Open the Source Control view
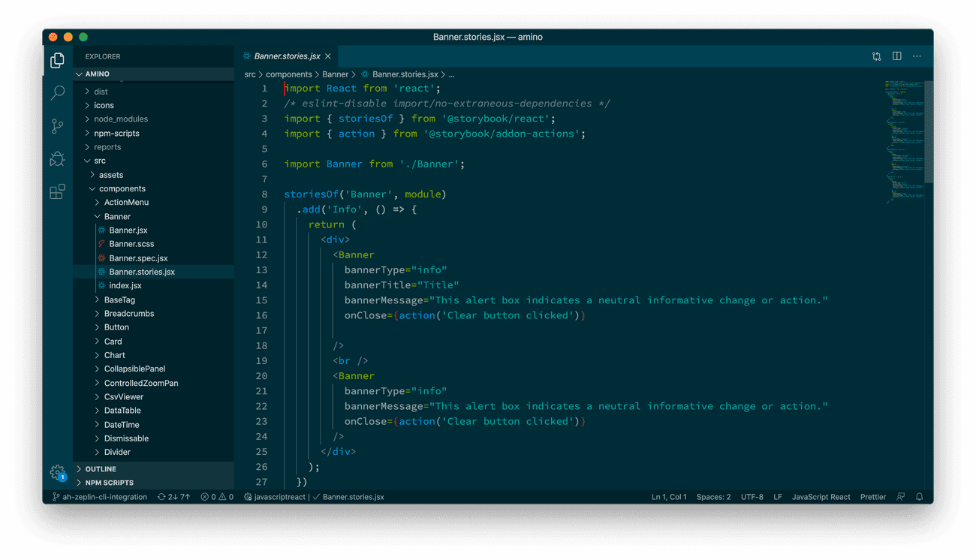The width and height of the screenshot is (976, 560). coord(57,126)
